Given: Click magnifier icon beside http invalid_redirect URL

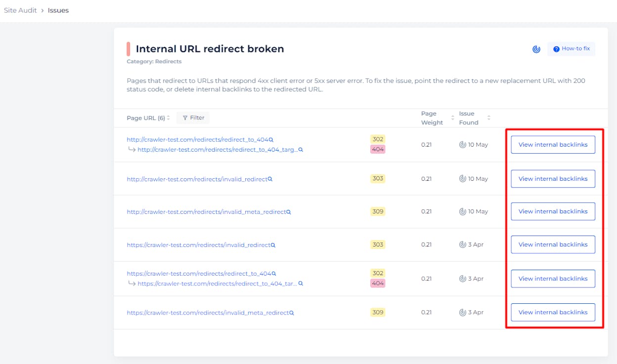Looking at the screenshot, I should pos(270,179).
